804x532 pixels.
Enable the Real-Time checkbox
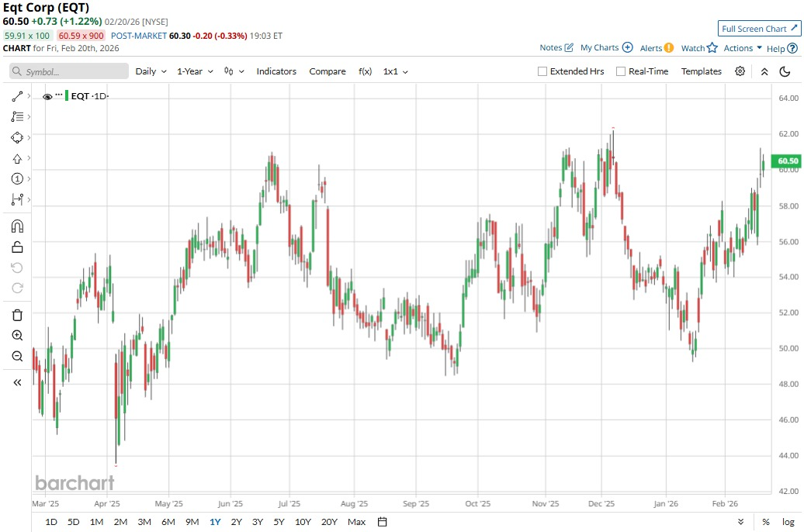click(x=620, y=71)
